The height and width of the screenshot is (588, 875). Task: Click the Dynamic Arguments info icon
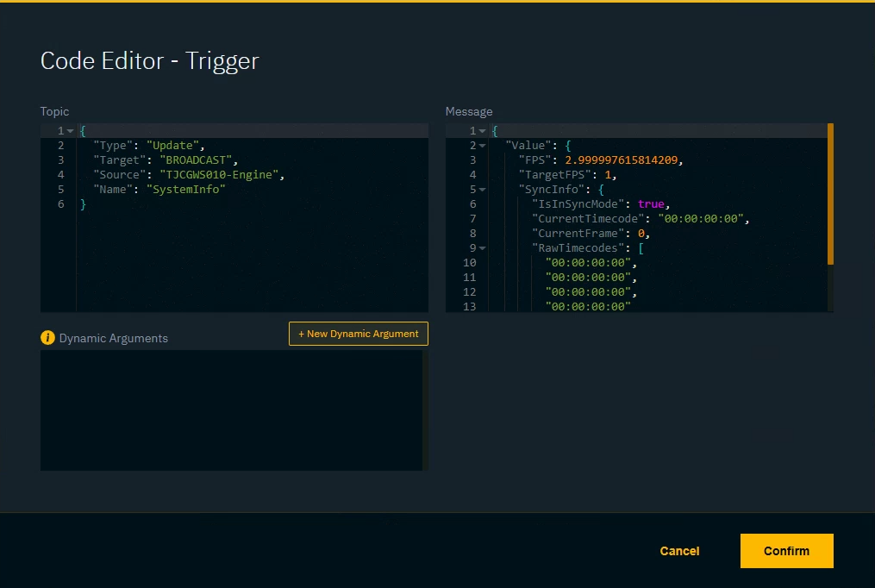point(47,338)
